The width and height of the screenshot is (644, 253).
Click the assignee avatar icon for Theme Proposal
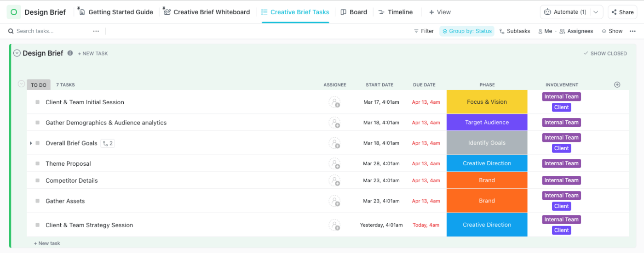coord(334,163)
